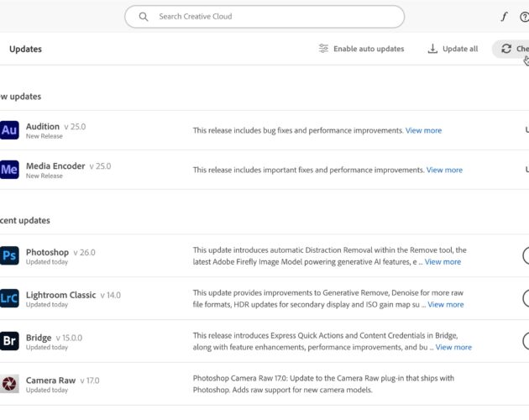Screen dimensions: 529x420
Task: Select the Audition name text
Action: (x=43, y=126)
